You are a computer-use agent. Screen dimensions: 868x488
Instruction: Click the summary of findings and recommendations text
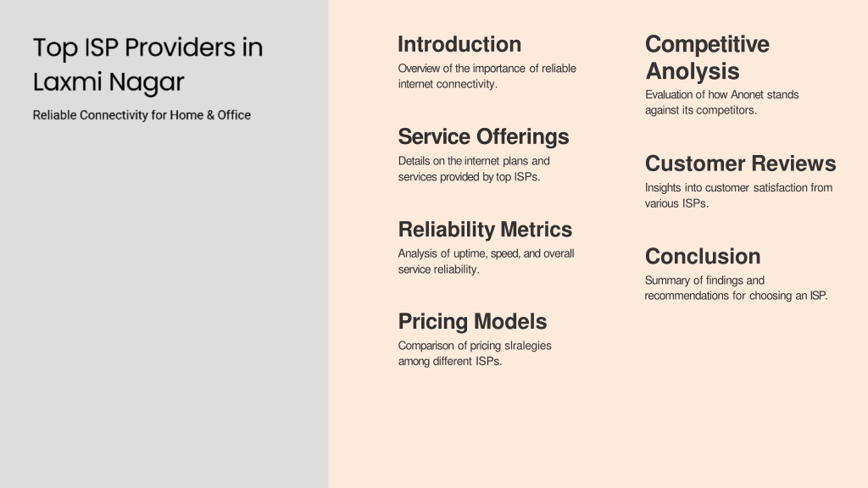pyautogui.click(x=737, y=288)
